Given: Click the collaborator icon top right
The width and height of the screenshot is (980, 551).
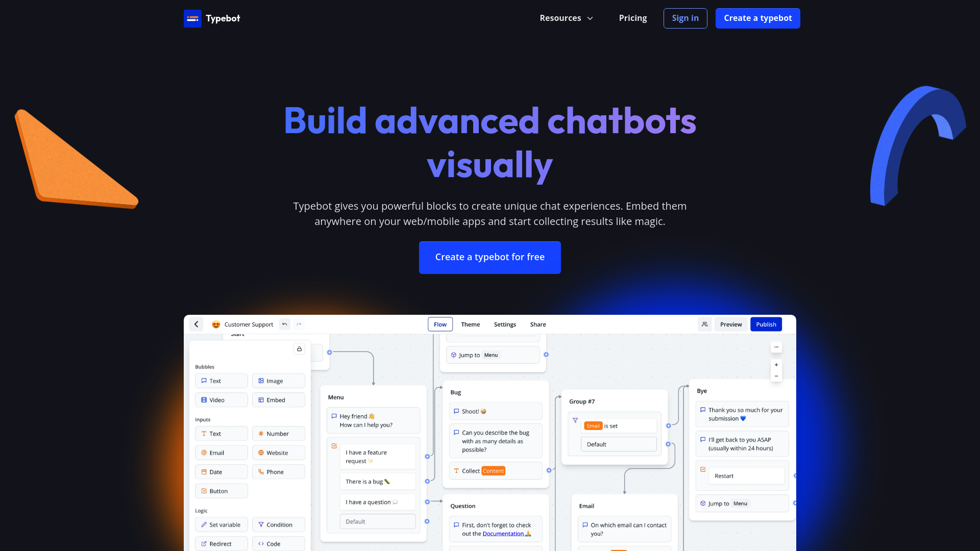Looking at the screenshot, I should [705, 324].
